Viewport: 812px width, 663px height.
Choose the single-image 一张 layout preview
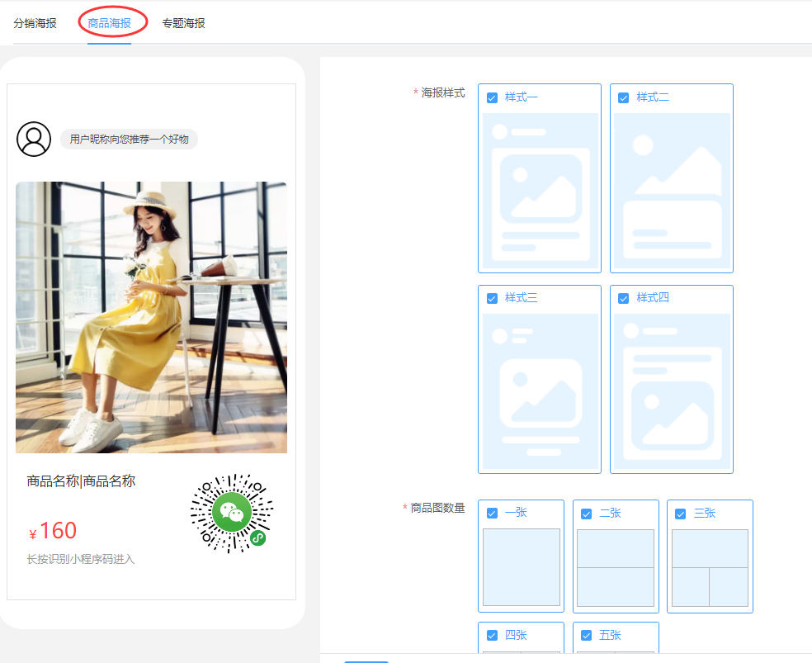(522, 567)
